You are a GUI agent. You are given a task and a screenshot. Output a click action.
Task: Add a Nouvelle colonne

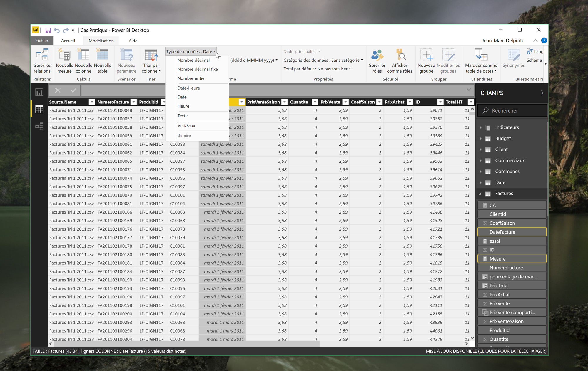click(x=83, y=61)
